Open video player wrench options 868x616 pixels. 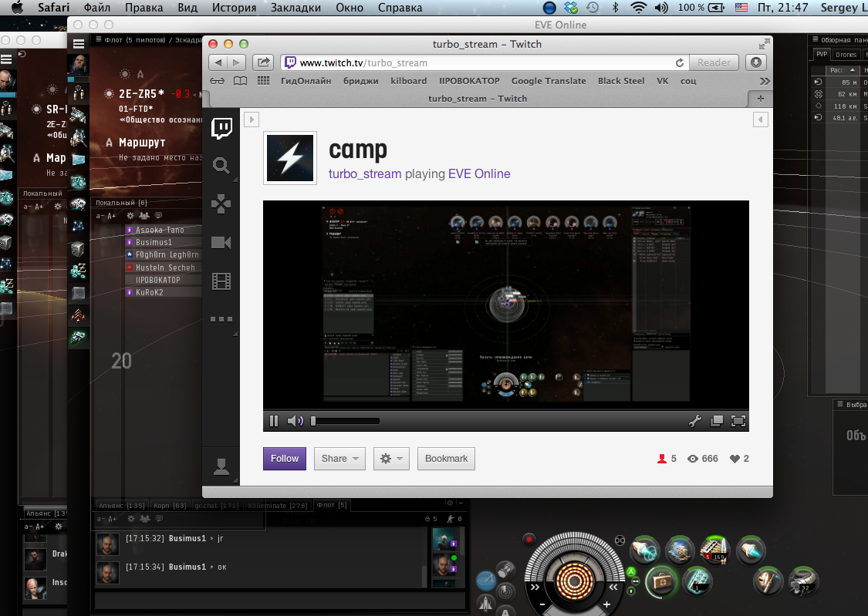694,421
